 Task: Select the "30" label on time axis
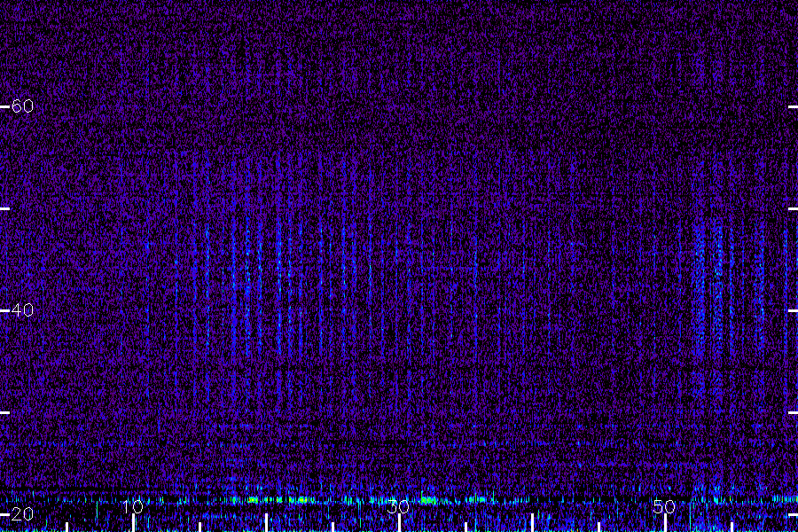[398, 506]
